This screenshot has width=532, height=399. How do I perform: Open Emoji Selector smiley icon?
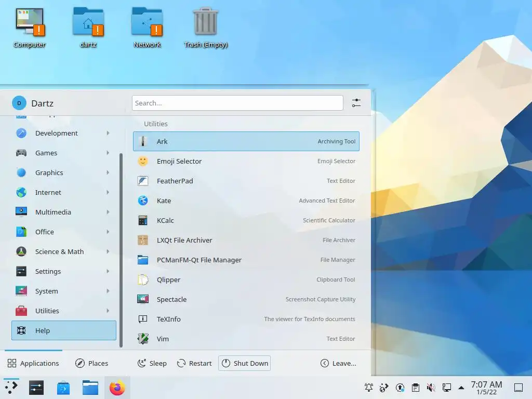[x=143, y=161]
